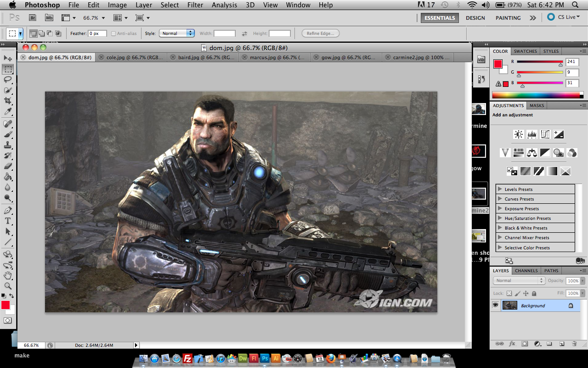Image resolution: width=588 pixels, height=368 pixels.
Task: Add a Curves adjustment
Action: (545, 134)
